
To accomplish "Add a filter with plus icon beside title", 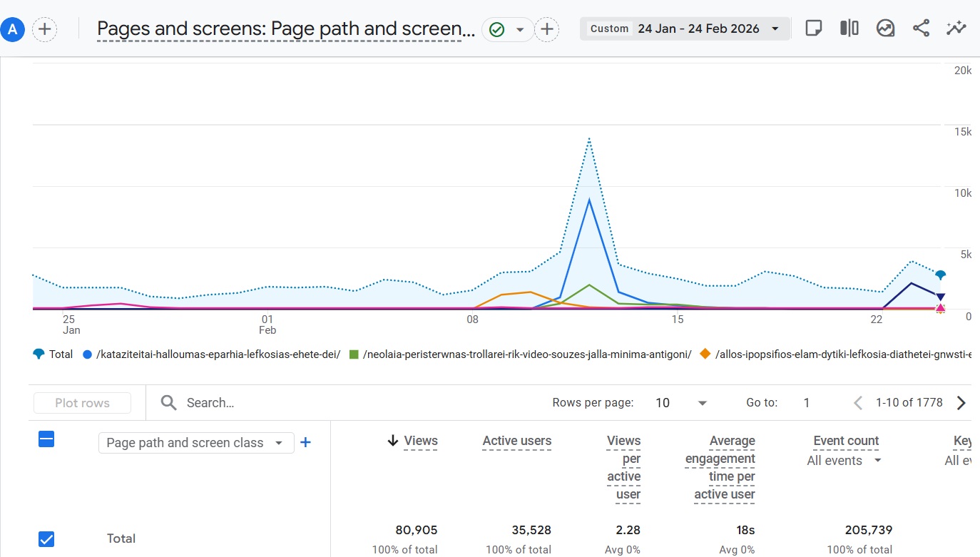I will [546, 29].
